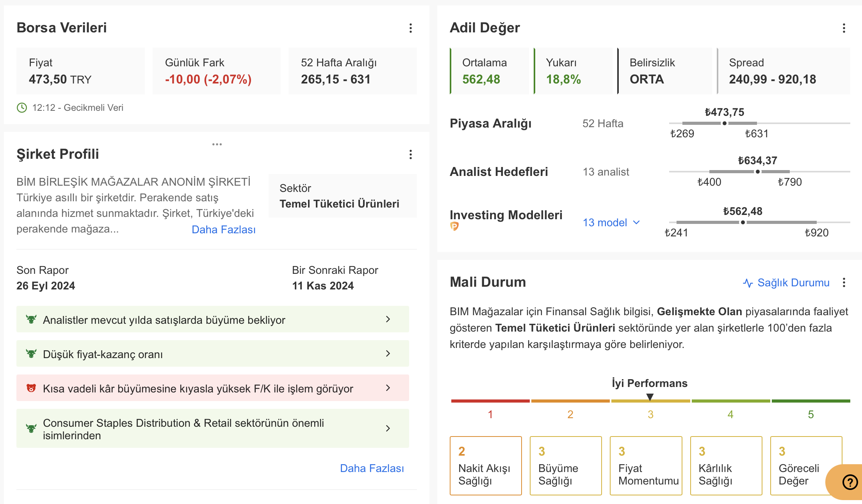
Task: Click the Yukarı 18,8% tile
Action: point(573,71)
